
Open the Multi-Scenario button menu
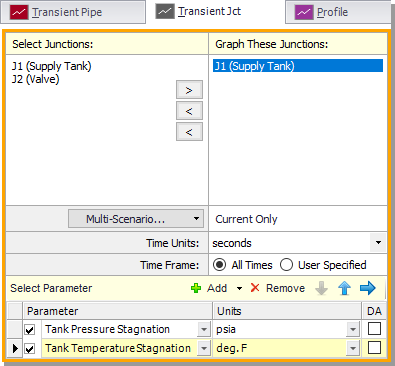pos(136,219)
